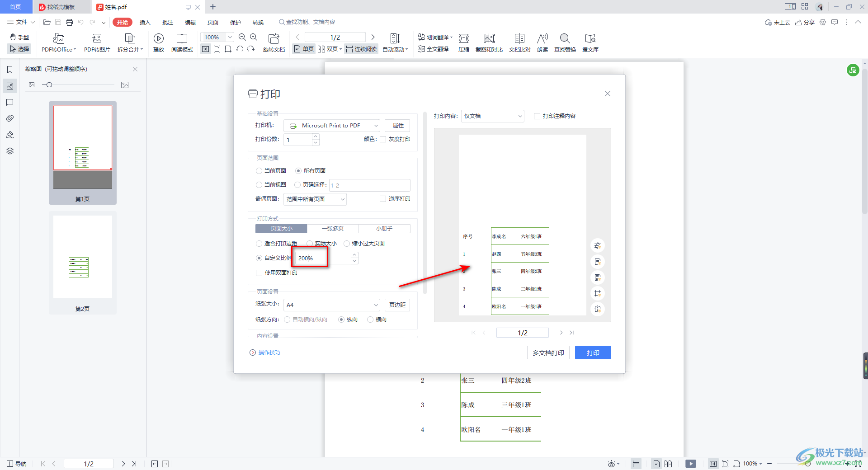Click the 多文档打印 button
Screen dimensions: 868x470
[548, 353]
